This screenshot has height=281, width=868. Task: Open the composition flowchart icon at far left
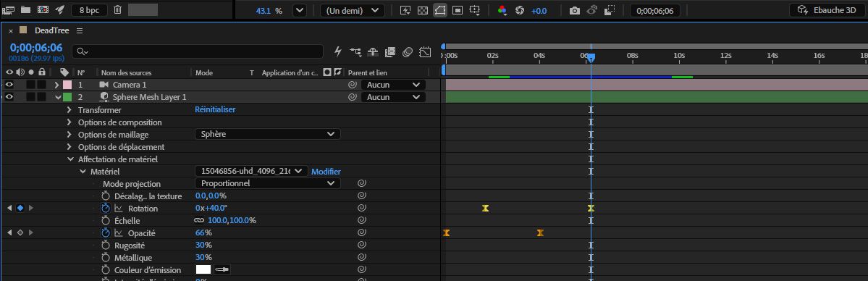click(x=8, y=10)
